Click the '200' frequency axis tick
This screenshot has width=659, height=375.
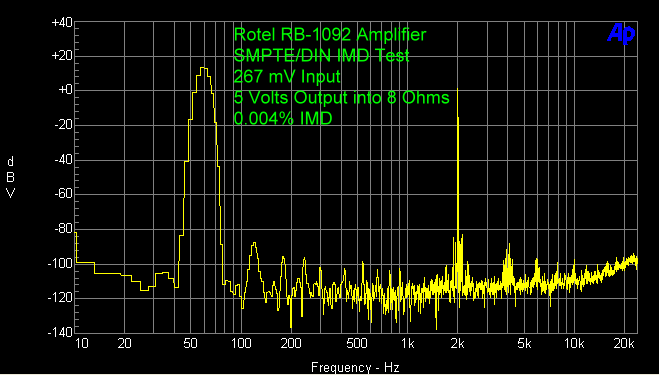click(x=291, y=343)
